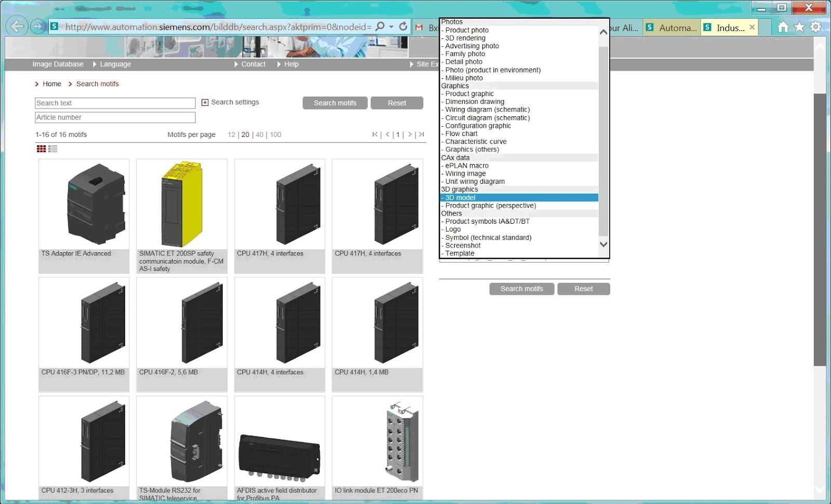The width and height of the screenshot is (831, 504).
Task: Go to the next results page
Action: tap(410, 134)
